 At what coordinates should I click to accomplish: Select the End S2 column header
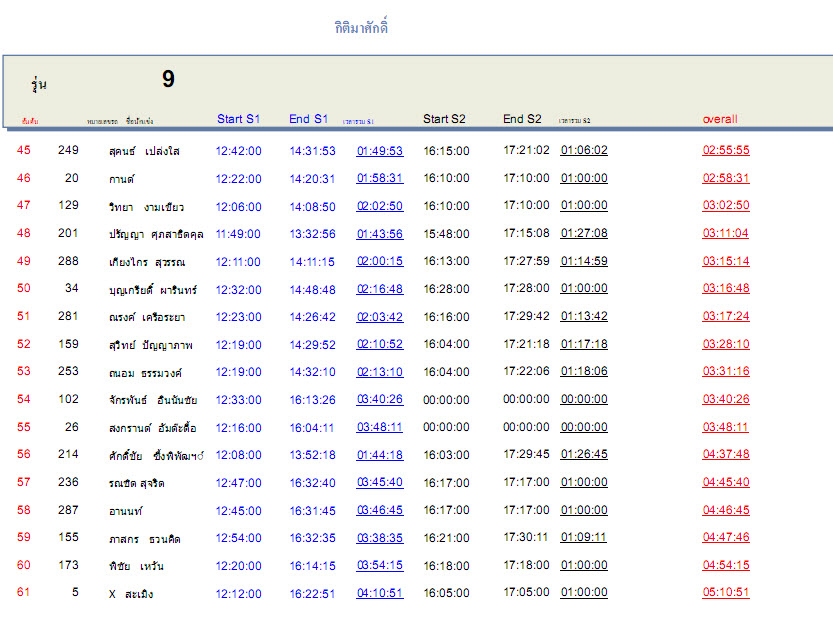522,119
